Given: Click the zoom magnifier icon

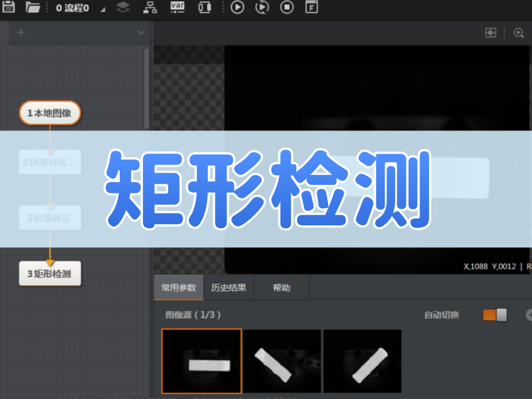Looking at the screenshot, I should 519,33.
